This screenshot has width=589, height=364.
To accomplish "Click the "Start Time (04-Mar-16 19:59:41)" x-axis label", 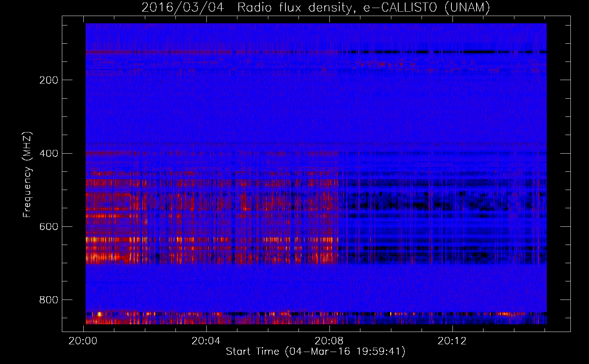I will [316, 352].
